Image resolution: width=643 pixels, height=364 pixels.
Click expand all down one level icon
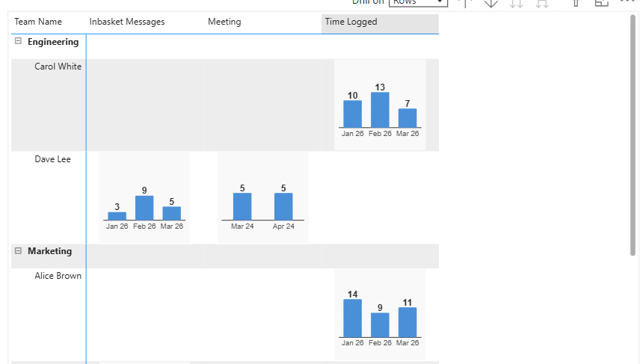[x=542, y=3]
